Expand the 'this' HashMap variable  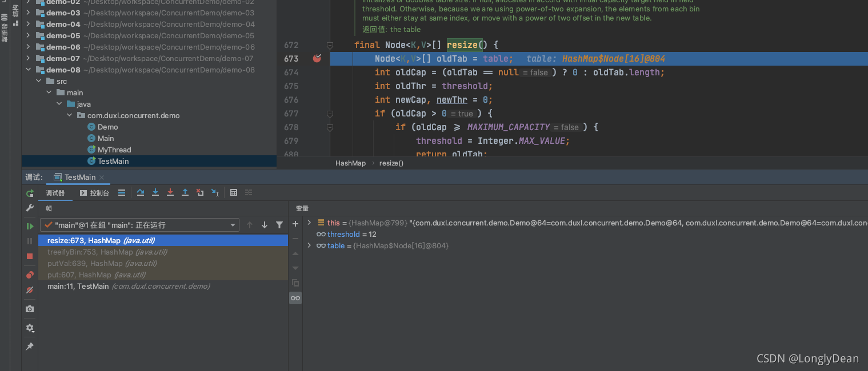(309, 223)
